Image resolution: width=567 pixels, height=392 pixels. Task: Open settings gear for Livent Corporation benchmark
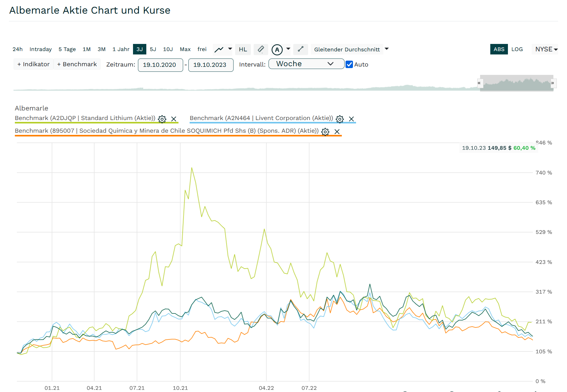(x=340, y=119)
